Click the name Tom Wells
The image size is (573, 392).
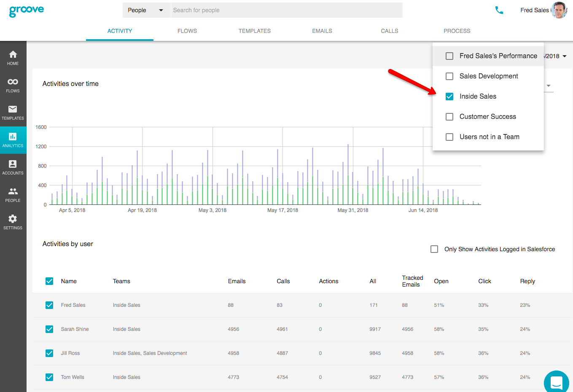pos(73,377)
